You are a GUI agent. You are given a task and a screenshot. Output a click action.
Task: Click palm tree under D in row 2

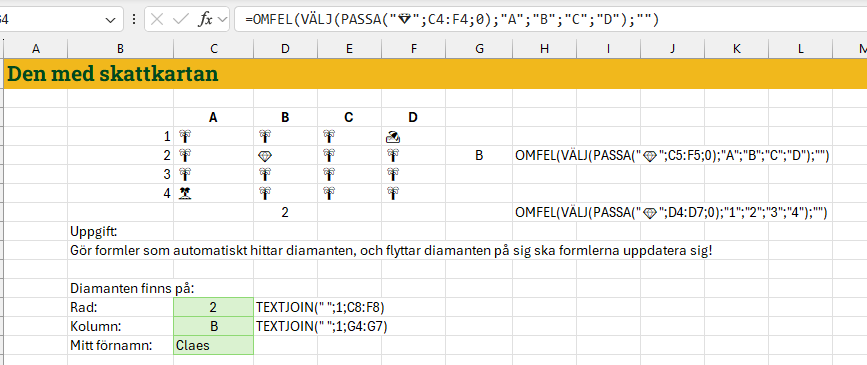[x=393, y=156]
